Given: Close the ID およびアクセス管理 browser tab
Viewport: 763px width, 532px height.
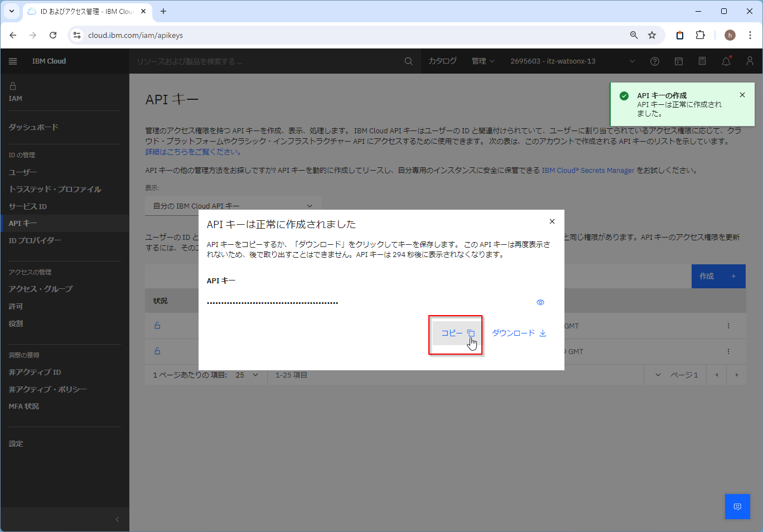Looking at the screenshot, I should (143, 11).
